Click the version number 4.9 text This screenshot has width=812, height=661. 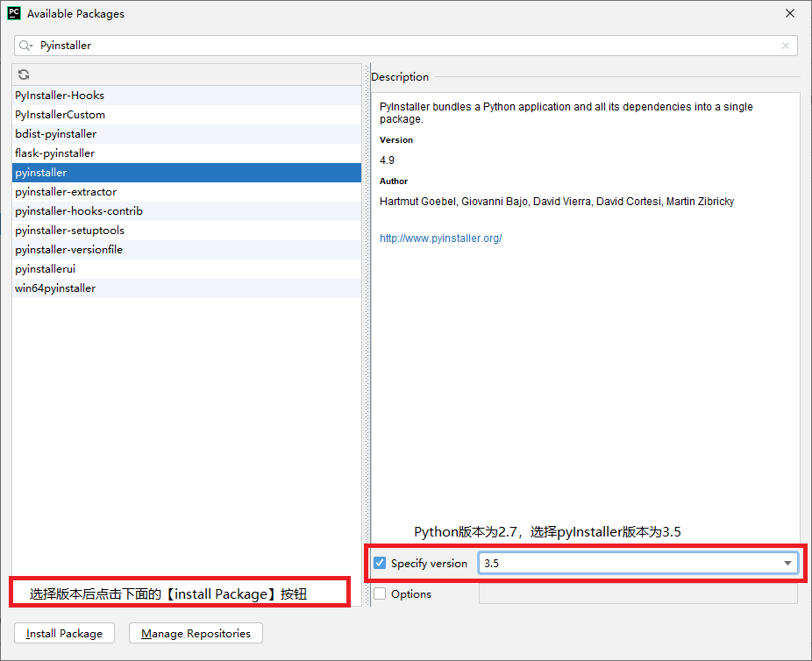(x=387, y=160)
